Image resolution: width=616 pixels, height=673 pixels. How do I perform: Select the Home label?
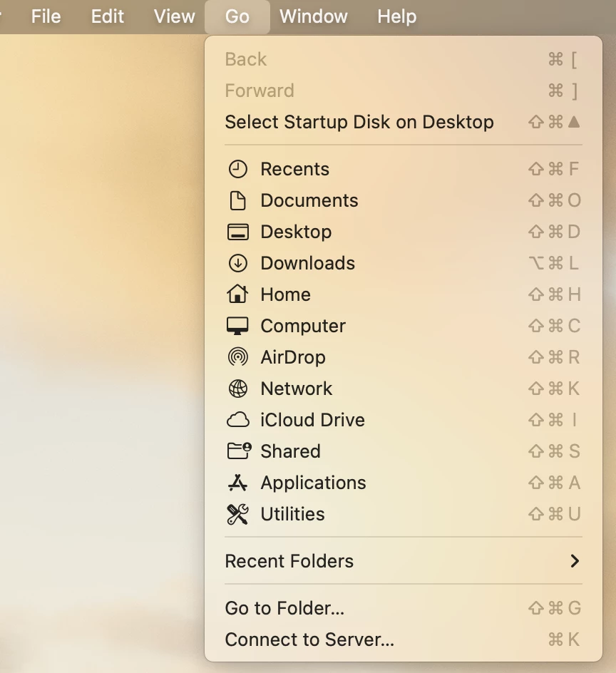285,294
